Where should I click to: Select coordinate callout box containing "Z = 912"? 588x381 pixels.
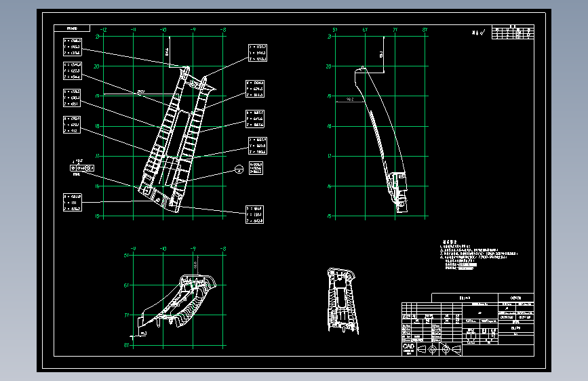click(x=72, y=125)
